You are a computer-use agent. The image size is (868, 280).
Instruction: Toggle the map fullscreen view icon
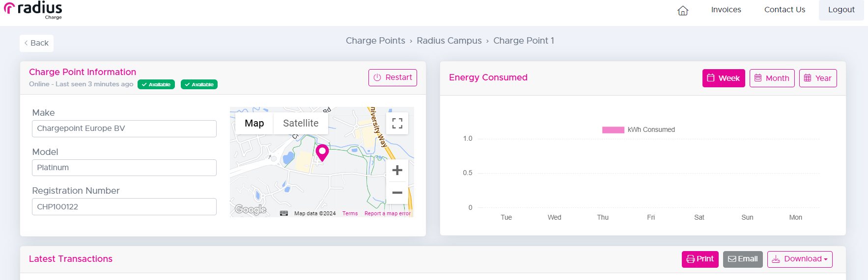tap(397, 123)
